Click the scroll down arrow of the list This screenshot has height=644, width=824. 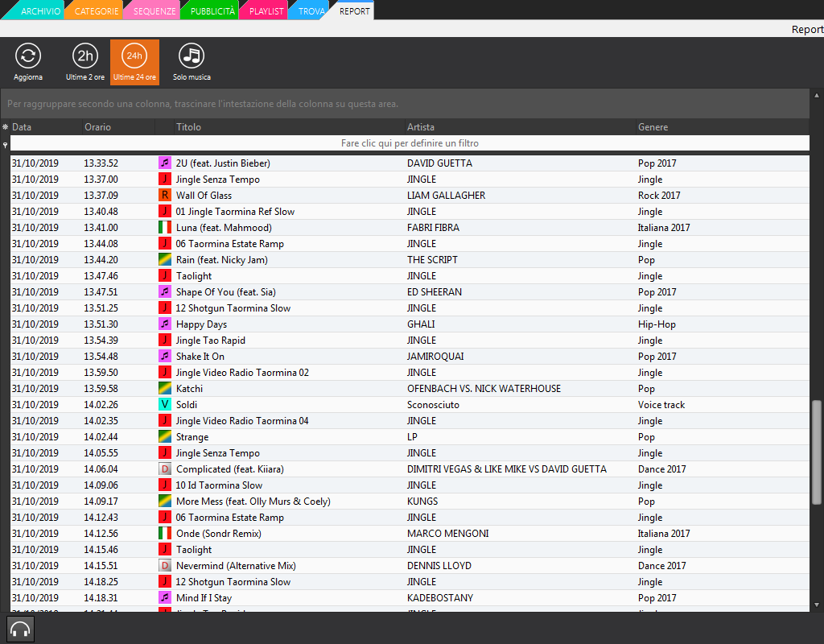click(817, 605)
